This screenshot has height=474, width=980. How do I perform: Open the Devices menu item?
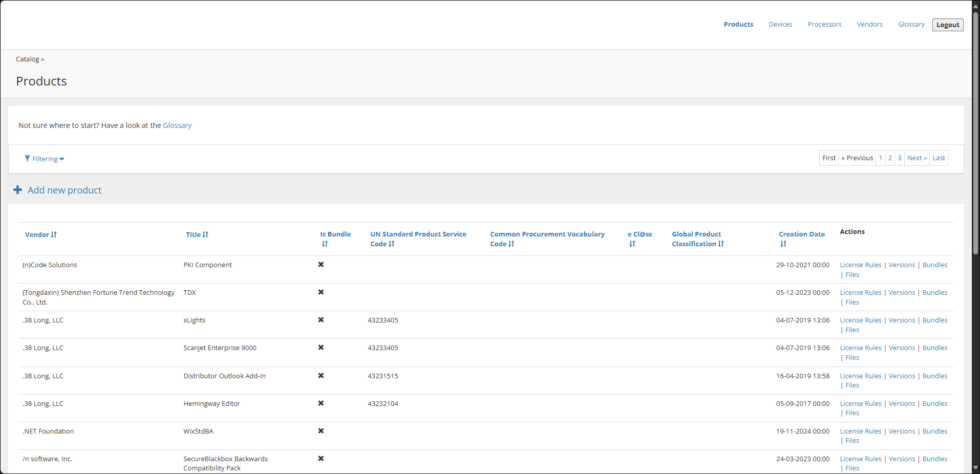coord(780,25)
